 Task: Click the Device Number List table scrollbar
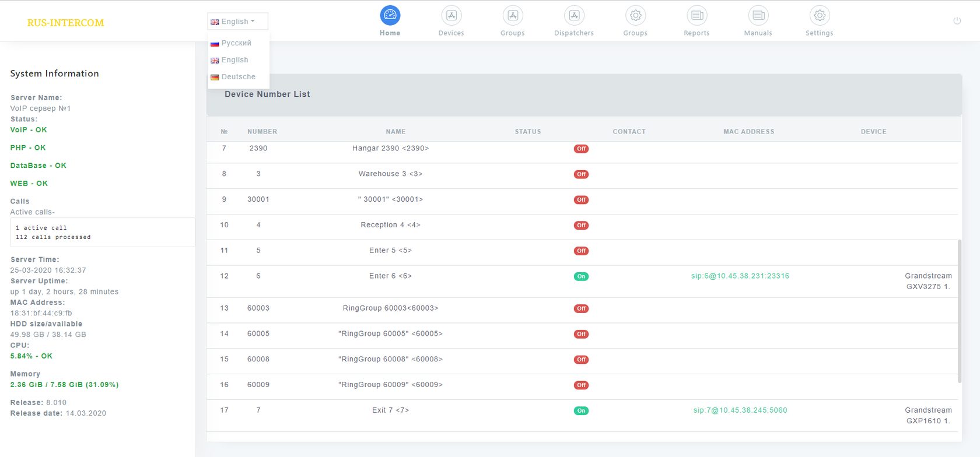coord(960,311)
